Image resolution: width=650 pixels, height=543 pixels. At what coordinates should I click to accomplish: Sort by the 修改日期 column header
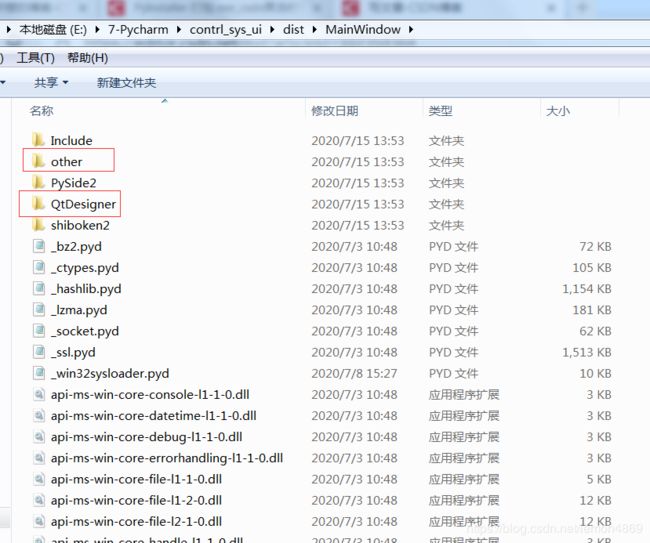point(335,111)
